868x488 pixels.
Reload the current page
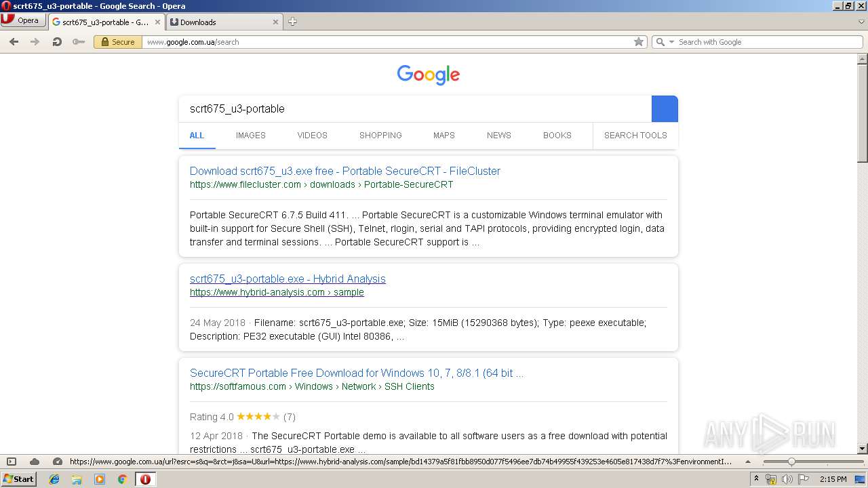pyautogui.click(x=57, y=42)
